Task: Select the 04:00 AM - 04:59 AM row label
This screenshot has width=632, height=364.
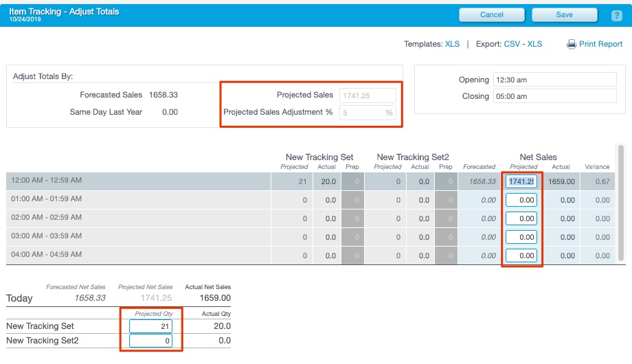Action: point(46,254)
